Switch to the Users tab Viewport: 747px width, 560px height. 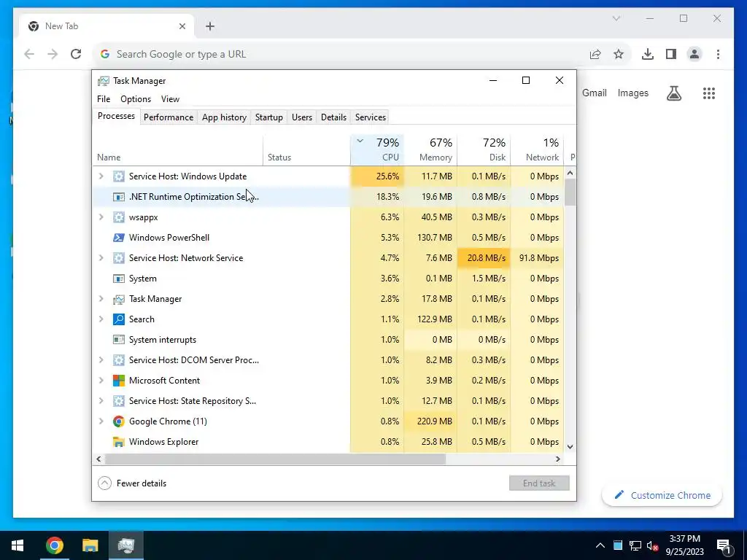coord(301,117)
